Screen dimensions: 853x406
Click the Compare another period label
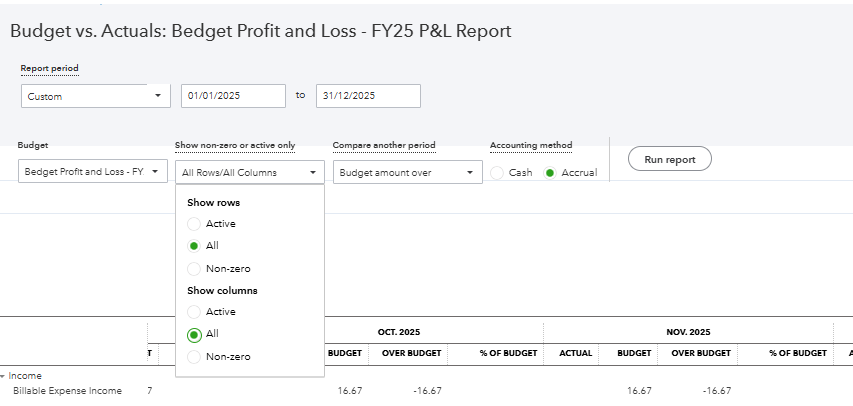384,146
